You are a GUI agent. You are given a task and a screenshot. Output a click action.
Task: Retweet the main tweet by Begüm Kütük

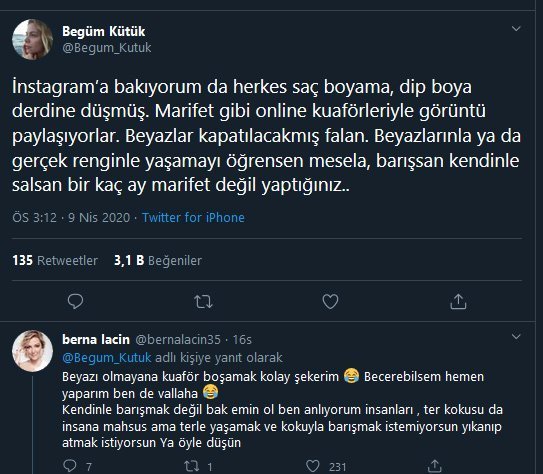pyautogui.click(x=203, y=302)
